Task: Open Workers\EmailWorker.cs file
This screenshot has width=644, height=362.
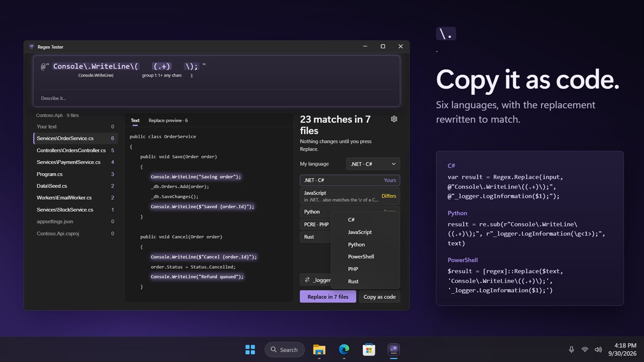Action: pyautogui.click(x=75, y=198)
